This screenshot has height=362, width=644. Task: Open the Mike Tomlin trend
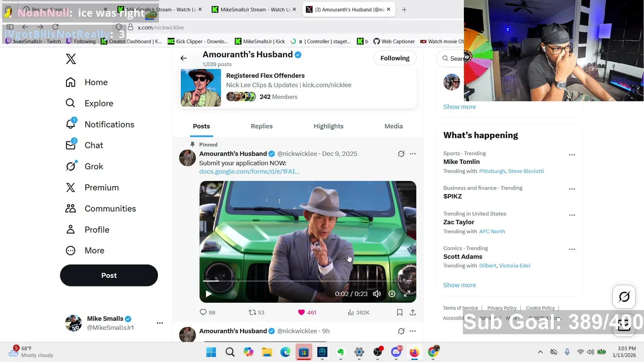click(x=461, y=162)
